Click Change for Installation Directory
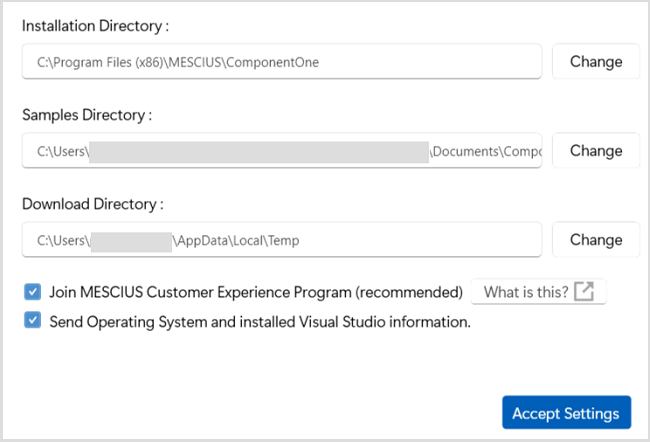This screenshot has width=650, height=442. [596, 61]
